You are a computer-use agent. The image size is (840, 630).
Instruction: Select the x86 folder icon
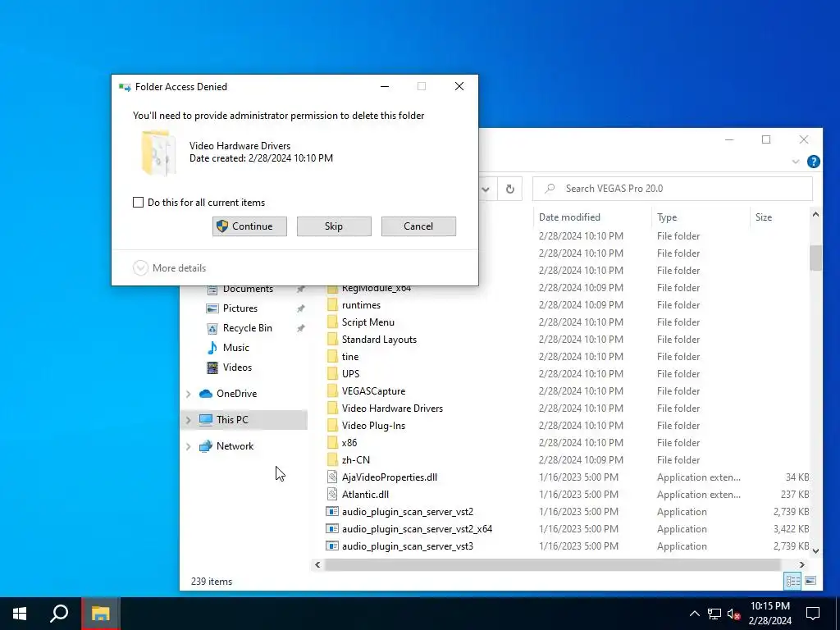pyautogui.click(x=332, y=442)
